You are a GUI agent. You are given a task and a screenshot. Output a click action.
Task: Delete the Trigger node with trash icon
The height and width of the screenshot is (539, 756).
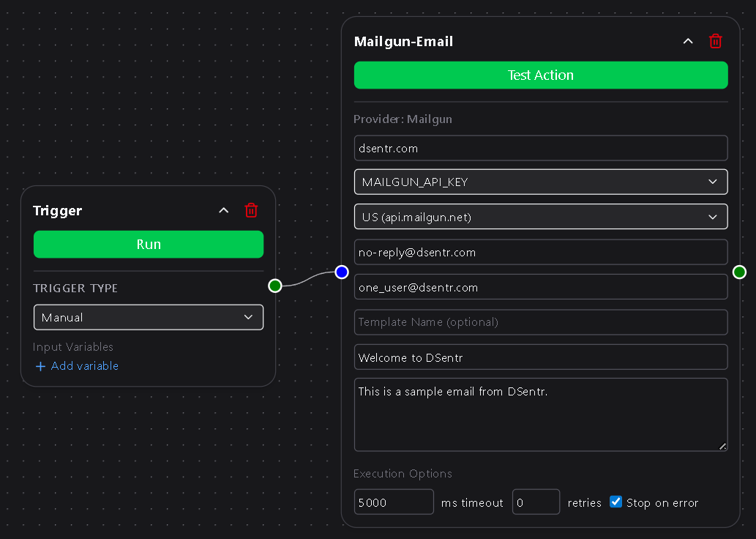click(x=251, y=210)
